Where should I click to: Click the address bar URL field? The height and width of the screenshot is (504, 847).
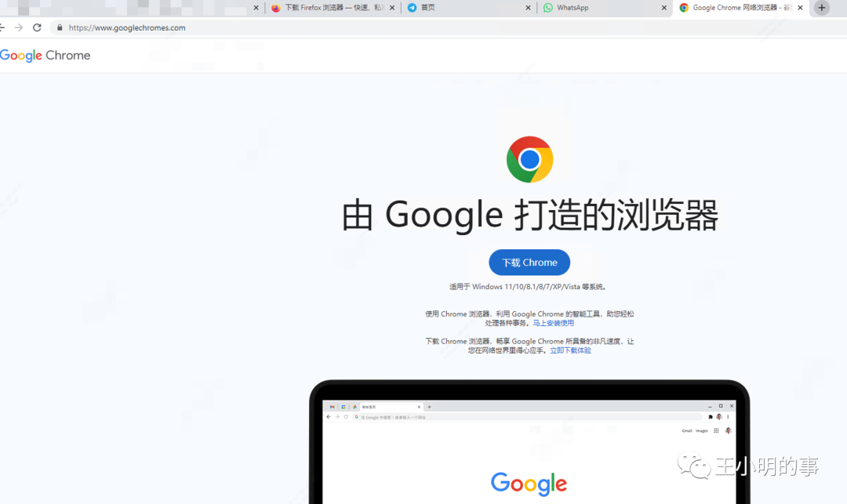[x=449, y=27]
